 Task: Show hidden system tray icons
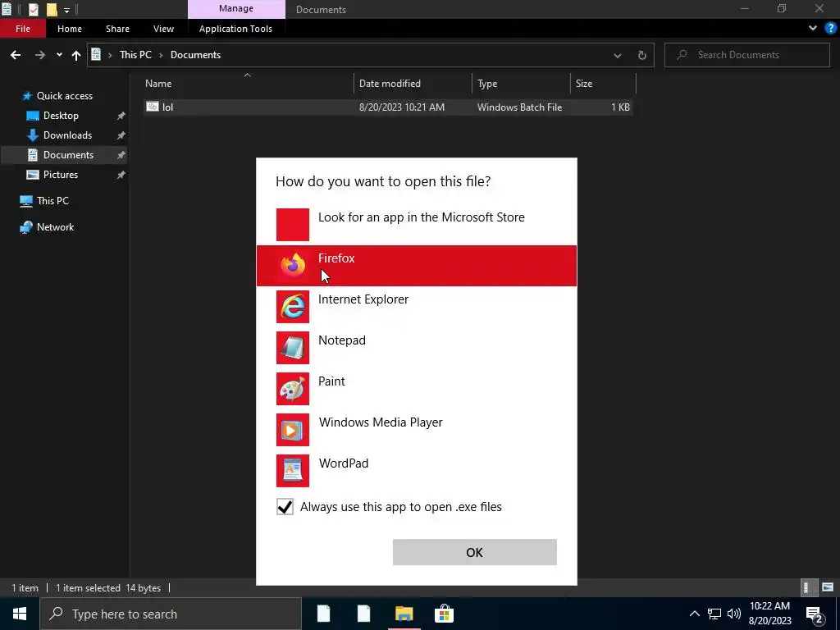tap(694, 614)
